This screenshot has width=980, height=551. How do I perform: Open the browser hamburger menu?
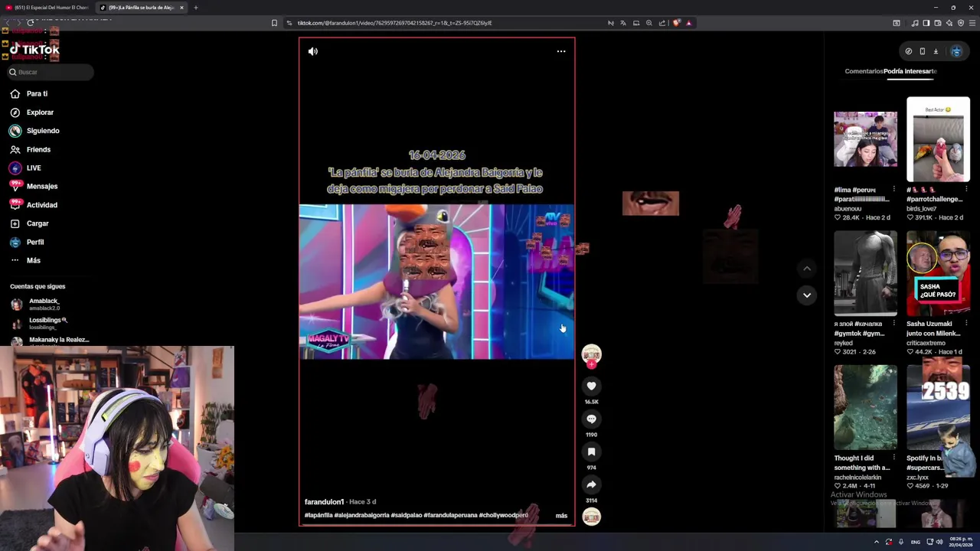[972, 23]
